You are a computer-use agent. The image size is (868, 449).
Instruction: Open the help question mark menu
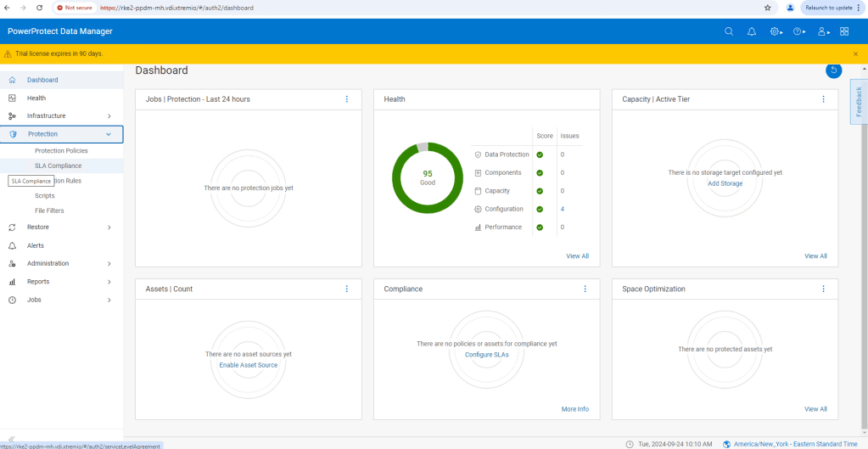[x=798, y=31]
